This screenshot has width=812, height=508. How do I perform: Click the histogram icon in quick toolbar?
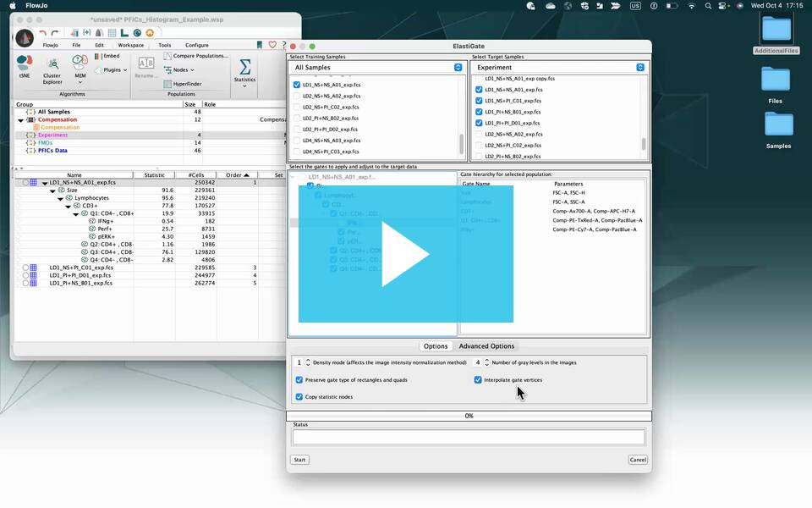coord(100,33)
